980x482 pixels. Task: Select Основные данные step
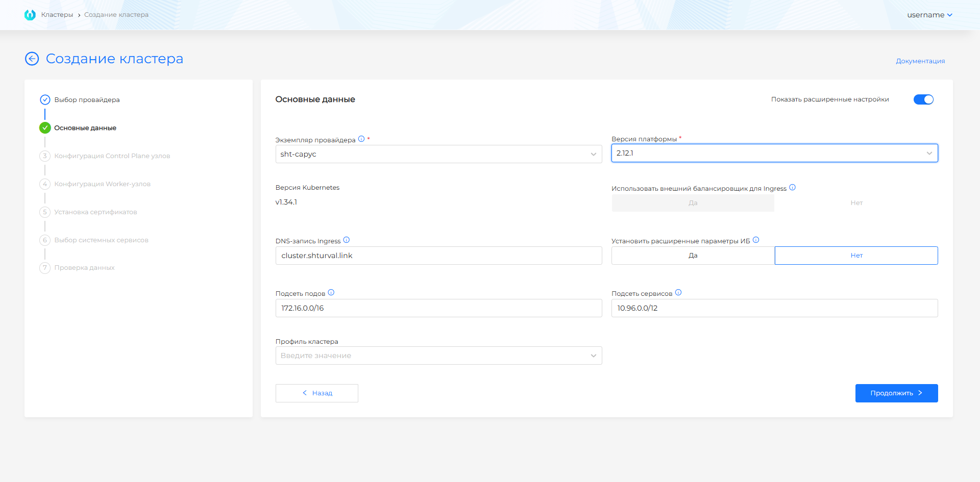85,128
